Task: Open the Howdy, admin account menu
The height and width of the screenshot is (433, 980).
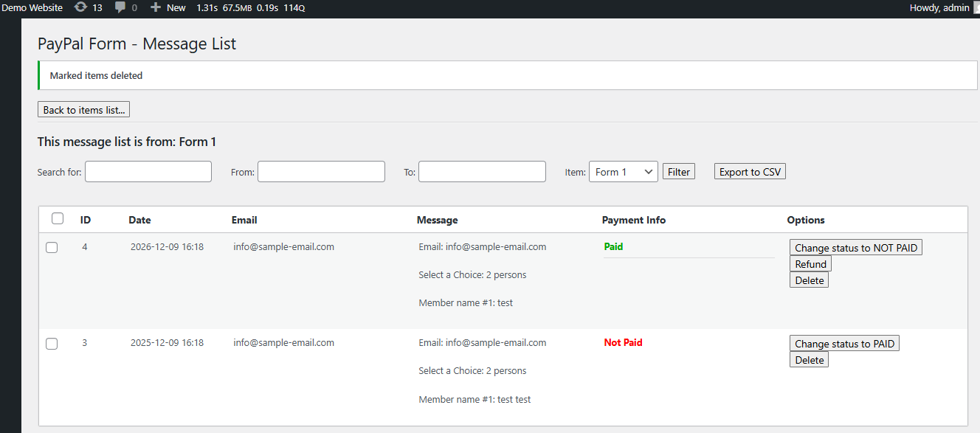Action: pyautogui.click(x=939, y=7)
